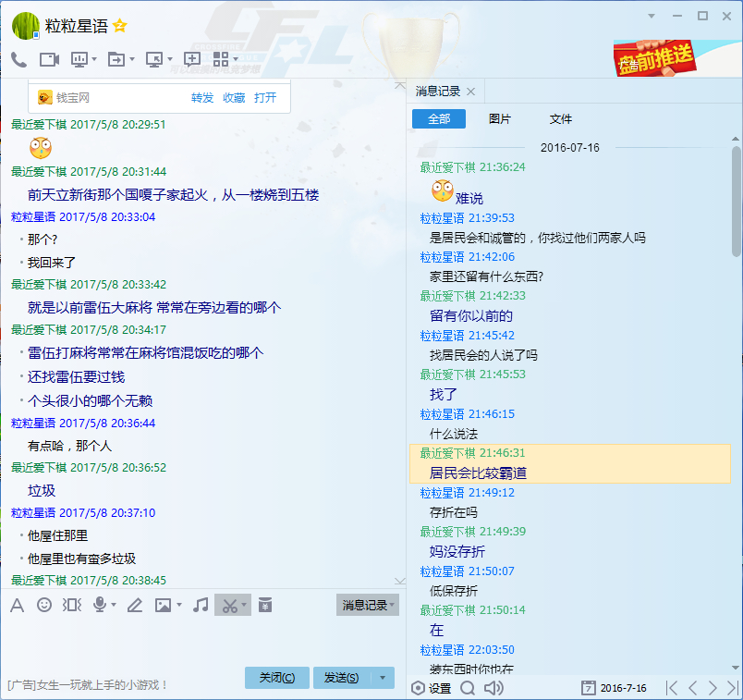Click the 发送(S) send button
Image resolution: width=743 pixels, height=700 pixels.
342,678
